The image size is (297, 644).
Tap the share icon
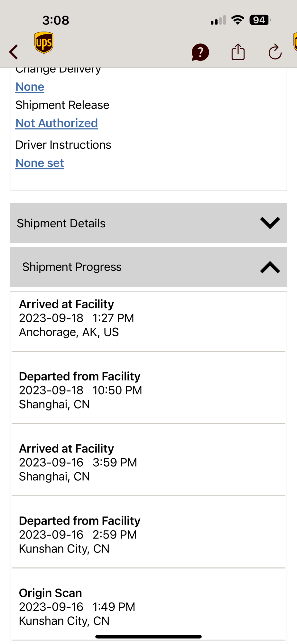coord(238,52)
